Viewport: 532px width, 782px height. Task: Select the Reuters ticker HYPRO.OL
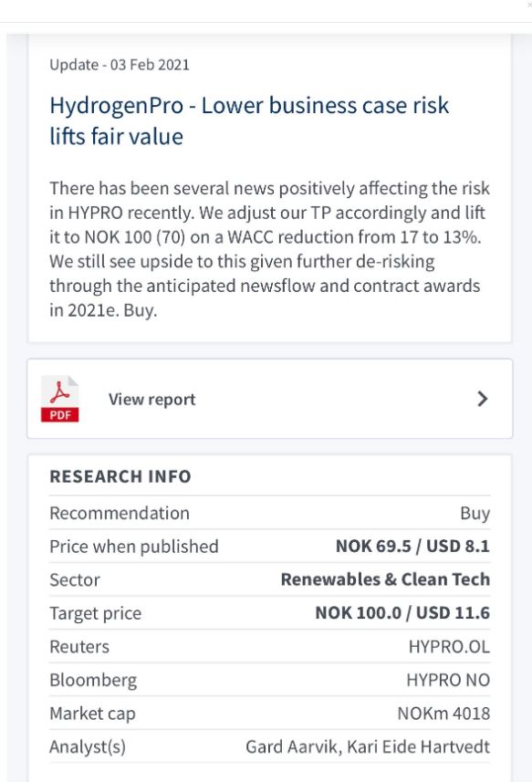(449, 646)
